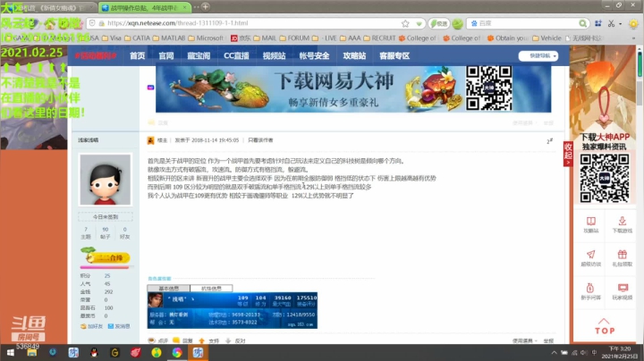Open the Vehicle bookmark folder
The height and width of the screenshot is (361, 644).
coord(547,38)
